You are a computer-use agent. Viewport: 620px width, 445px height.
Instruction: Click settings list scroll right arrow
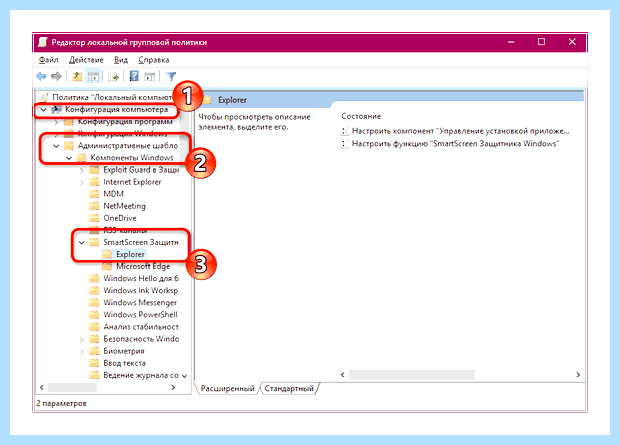(578, 375)
